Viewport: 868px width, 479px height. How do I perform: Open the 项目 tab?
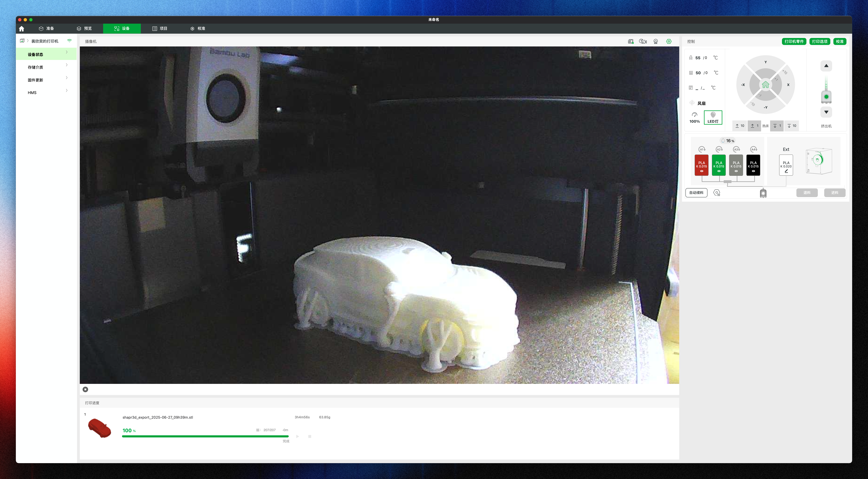tap(160, 29)
